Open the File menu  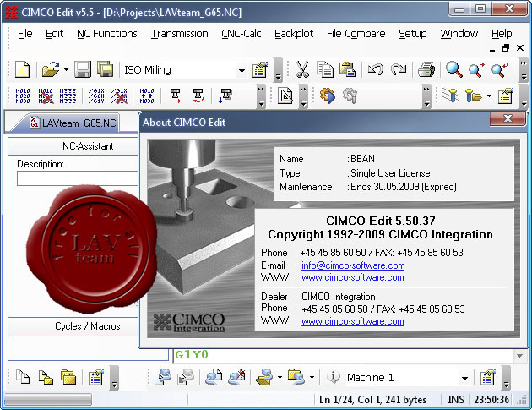coord(24,34)
